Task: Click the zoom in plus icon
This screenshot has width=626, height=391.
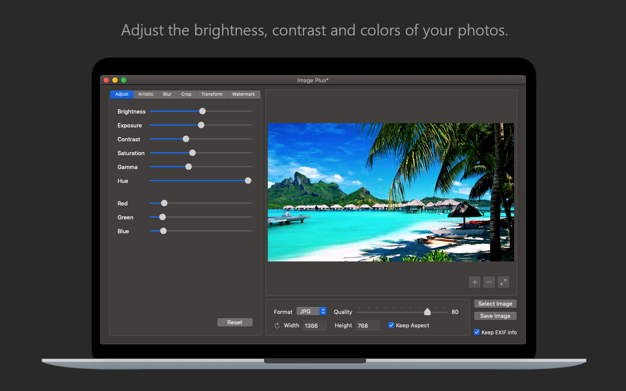Action: pyautogui.click(x=474, y=282)
